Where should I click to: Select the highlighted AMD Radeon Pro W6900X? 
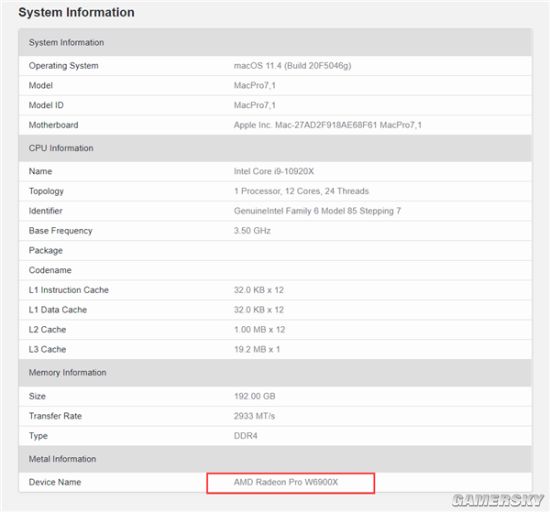coord(286,482)
